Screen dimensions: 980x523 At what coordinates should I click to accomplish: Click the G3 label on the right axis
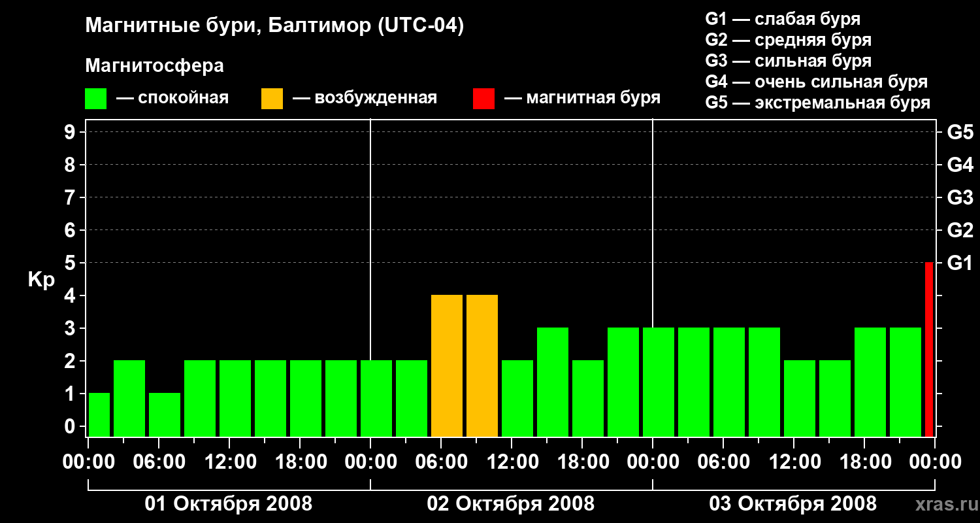point(960,198)
